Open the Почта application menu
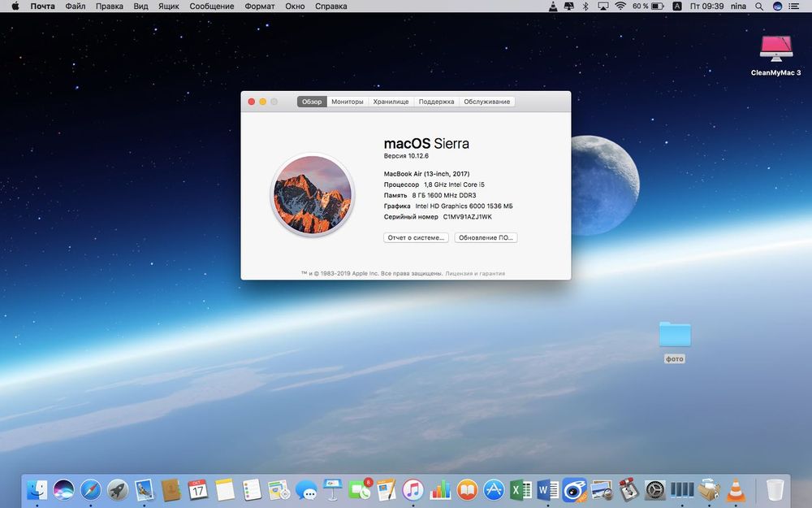Viewport: 812px width, 508px height. [42, 7]
